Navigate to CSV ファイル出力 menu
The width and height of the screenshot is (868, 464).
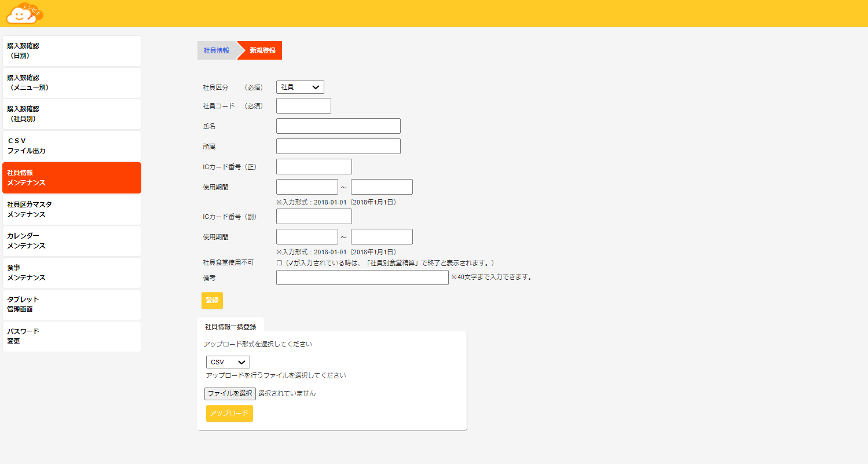pyautogui.click(x=71, y=146)
